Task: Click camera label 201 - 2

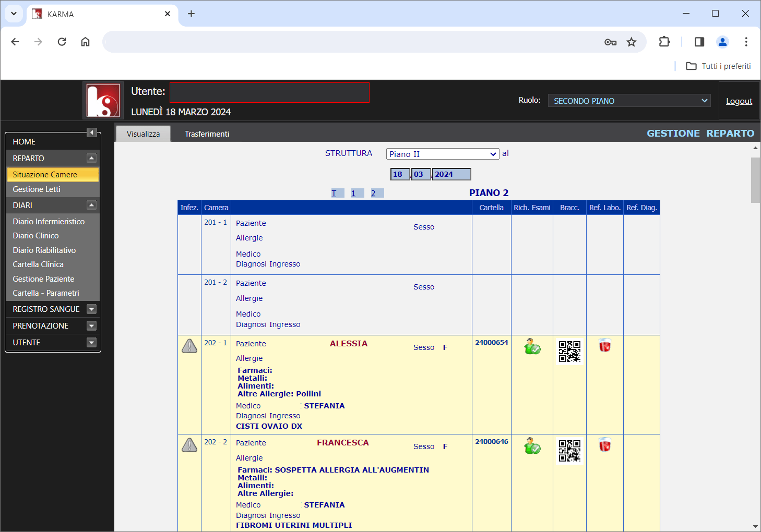Action: tap(216, 282)
